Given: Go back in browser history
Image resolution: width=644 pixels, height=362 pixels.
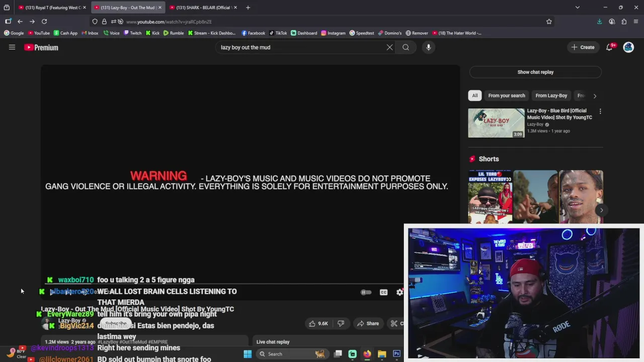Looking at the screenshot, I should pos(20,22).
